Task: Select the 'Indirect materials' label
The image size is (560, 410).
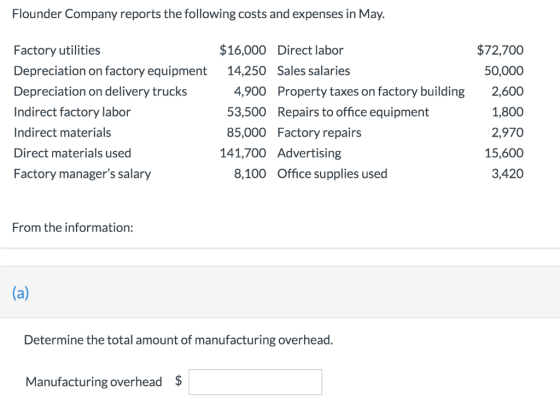Action: [62, 132]
